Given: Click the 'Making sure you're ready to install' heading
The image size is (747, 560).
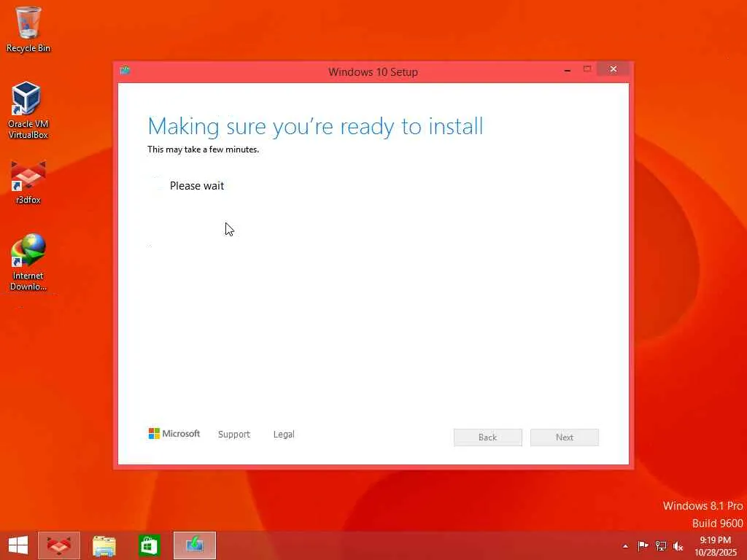Looking at the screenshot, I should [x=315, y=127].
